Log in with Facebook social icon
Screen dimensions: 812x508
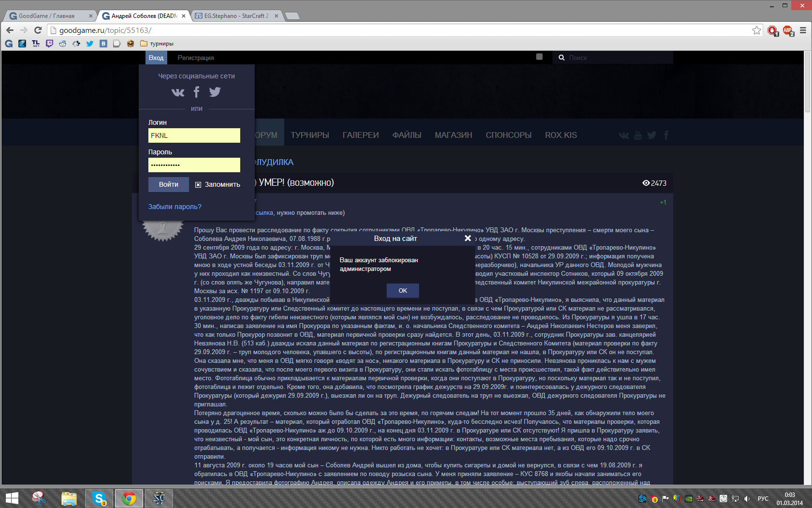coord(196,92)
